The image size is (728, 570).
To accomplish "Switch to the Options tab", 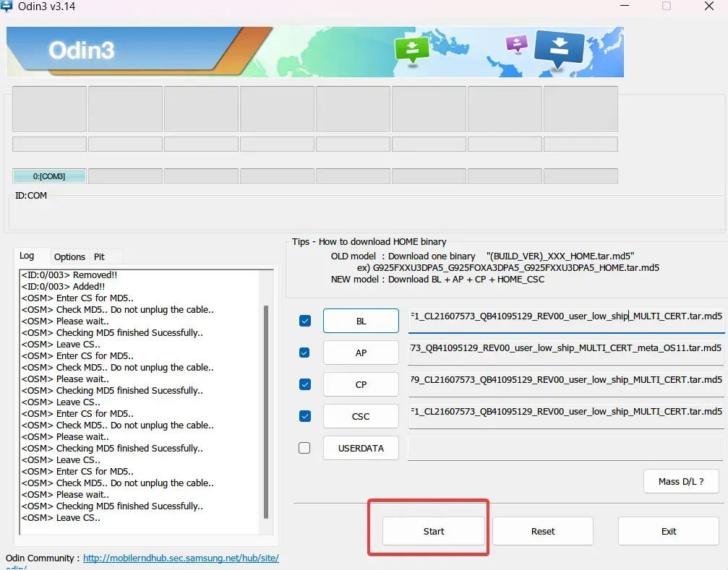I will click(x=69, y=256).
